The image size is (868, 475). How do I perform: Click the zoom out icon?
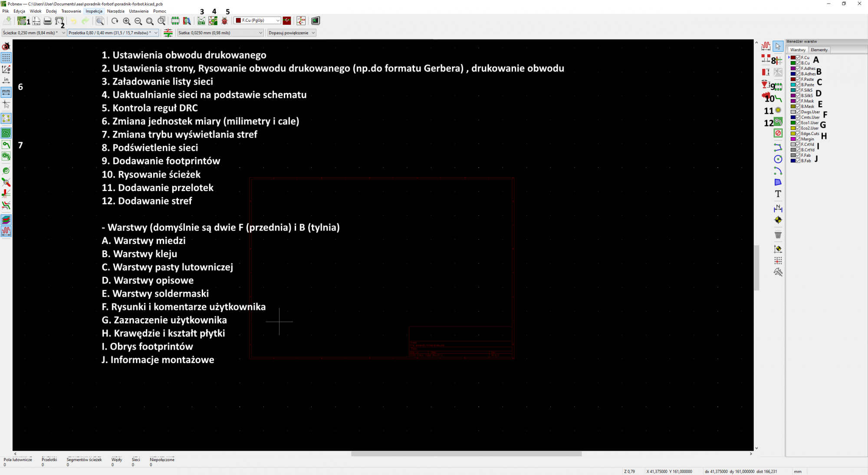click(138, 20)
